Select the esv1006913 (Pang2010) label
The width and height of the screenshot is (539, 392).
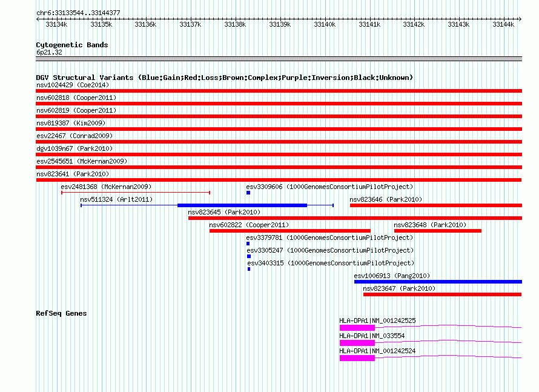click(x=392, y=276)
